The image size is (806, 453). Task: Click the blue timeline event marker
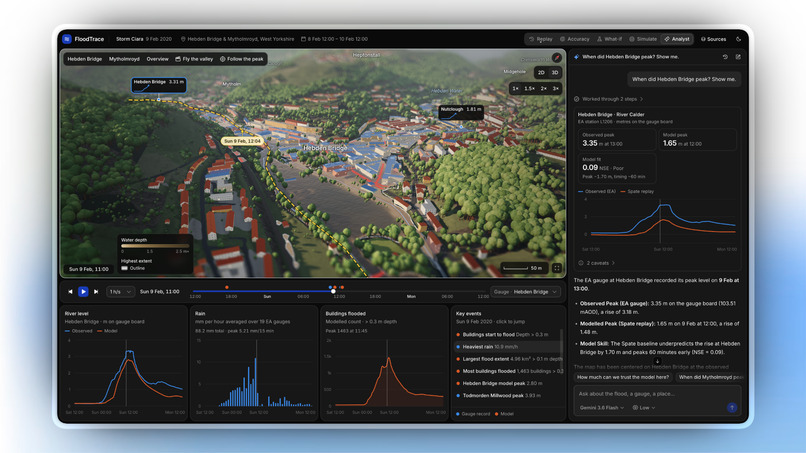(330, 287)
